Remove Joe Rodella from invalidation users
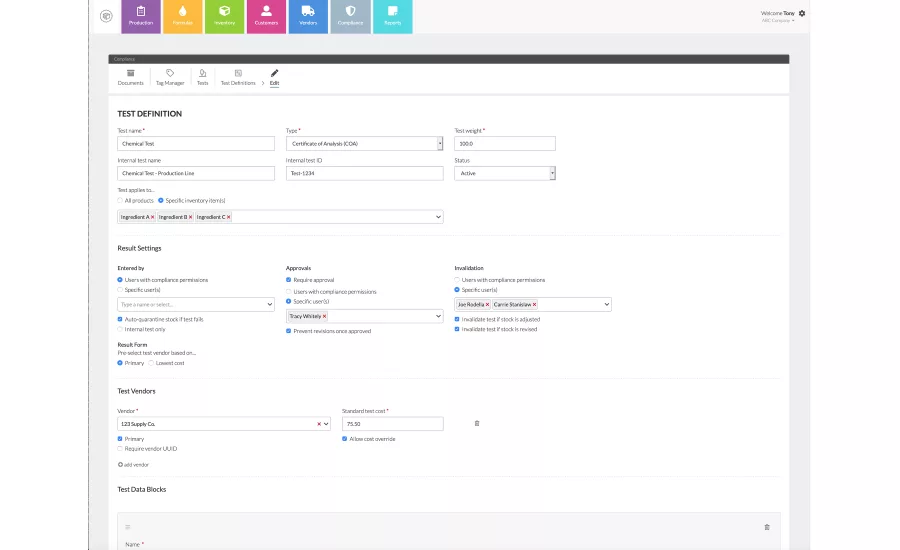The height and width of the screenshot is (550, 900). [487, 305]
